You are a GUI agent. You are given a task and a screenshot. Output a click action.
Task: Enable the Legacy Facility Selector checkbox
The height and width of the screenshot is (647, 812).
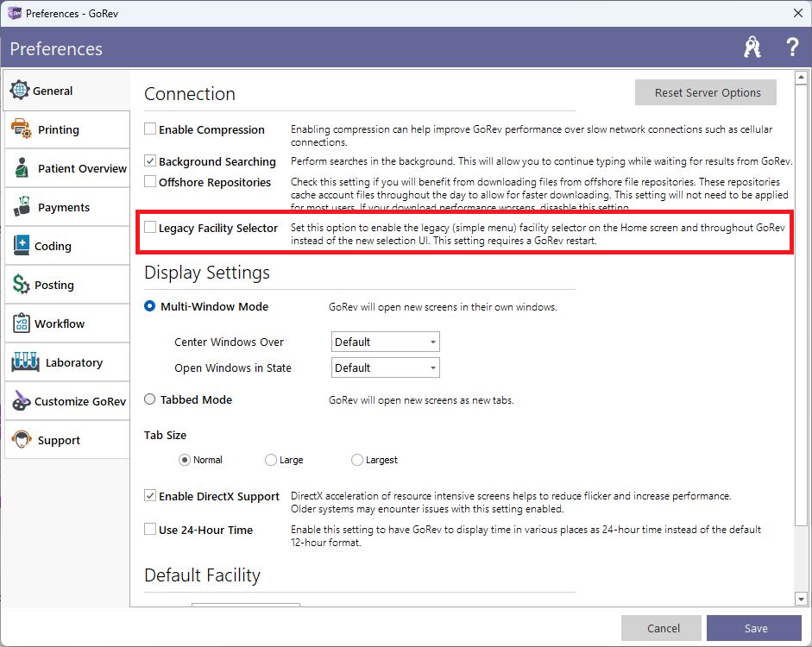(150, 227)
